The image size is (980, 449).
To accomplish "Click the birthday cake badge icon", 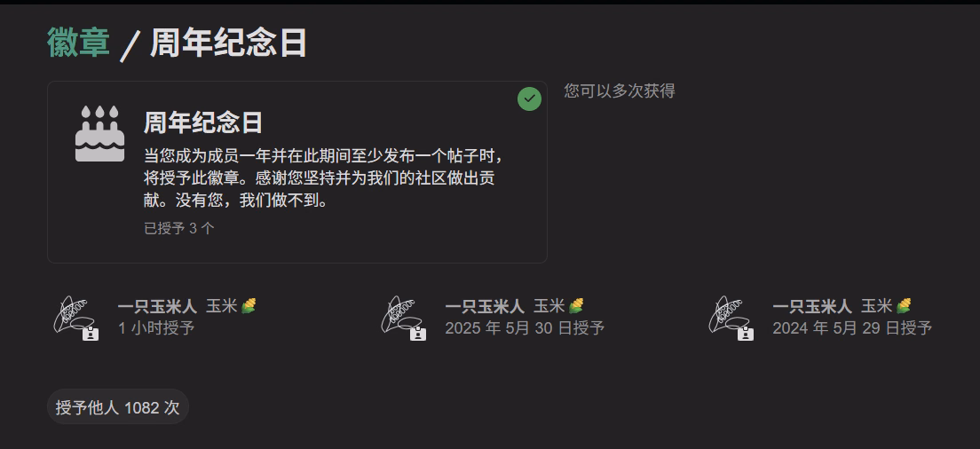I will point(100,134).
